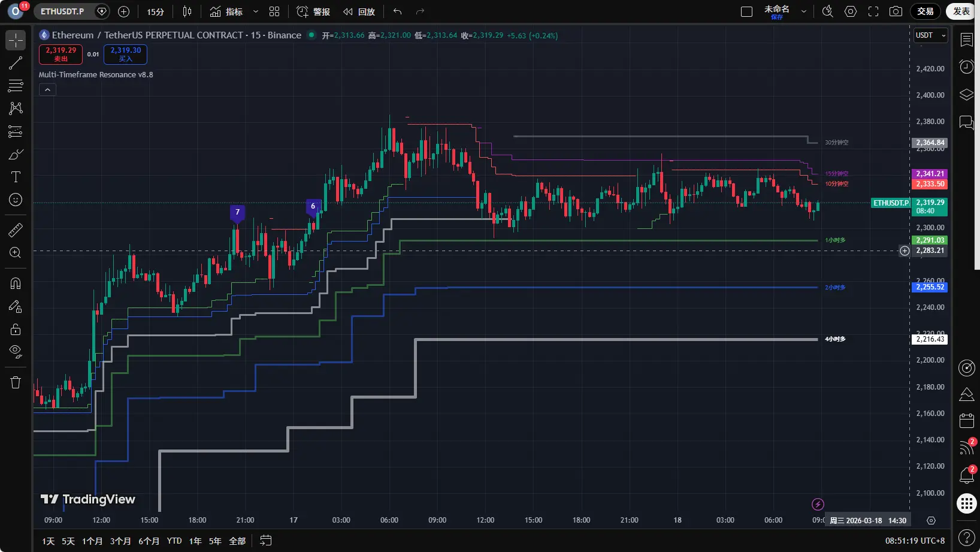Select the 1个月 date range

click(92, 541)
